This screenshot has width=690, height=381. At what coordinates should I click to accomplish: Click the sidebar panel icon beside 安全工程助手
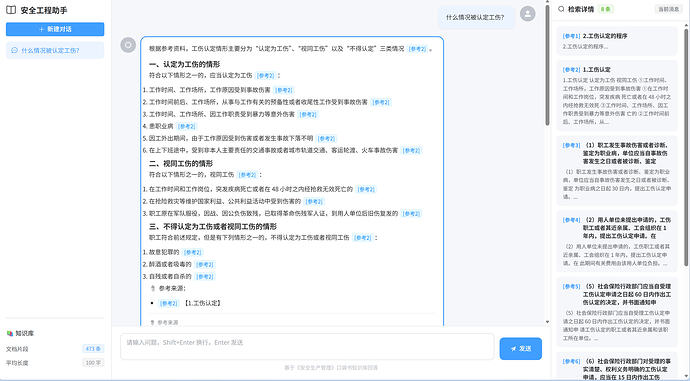pos(11,10)
